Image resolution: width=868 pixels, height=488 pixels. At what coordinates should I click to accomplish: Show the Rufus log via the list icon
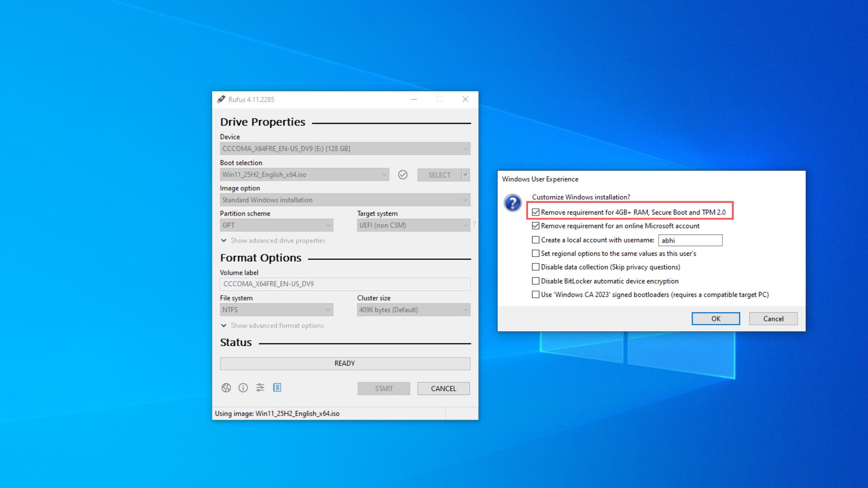(x=277, y=387)
